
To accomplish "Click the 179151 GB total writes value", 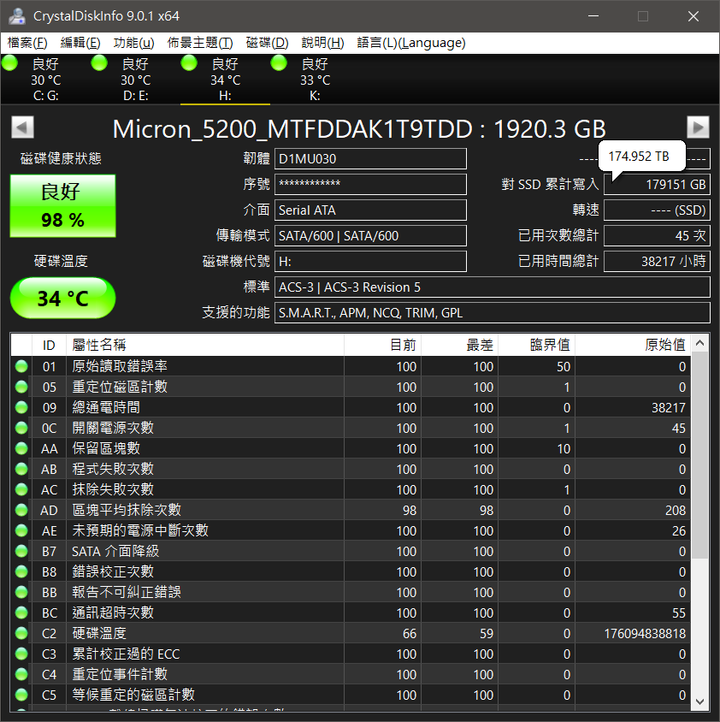I will tap(657, 185).
